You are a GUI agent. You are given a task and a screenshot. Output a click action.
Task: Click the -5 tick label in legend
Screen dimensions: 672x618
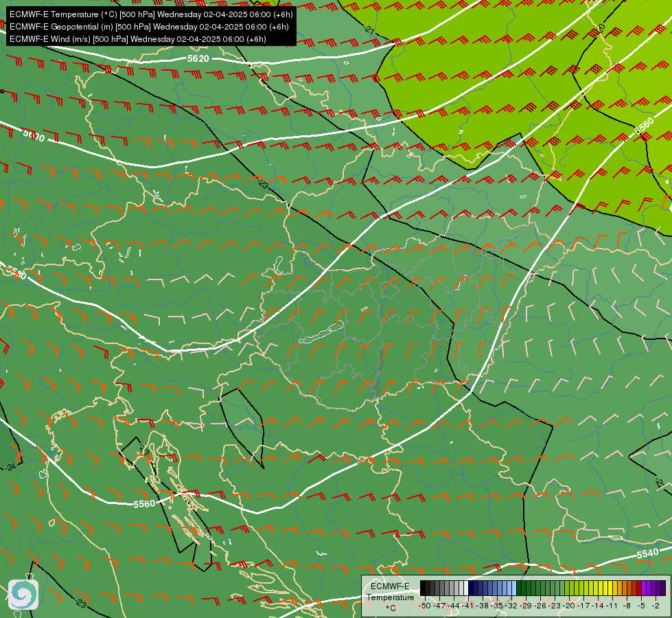click(x=642, y=606)
